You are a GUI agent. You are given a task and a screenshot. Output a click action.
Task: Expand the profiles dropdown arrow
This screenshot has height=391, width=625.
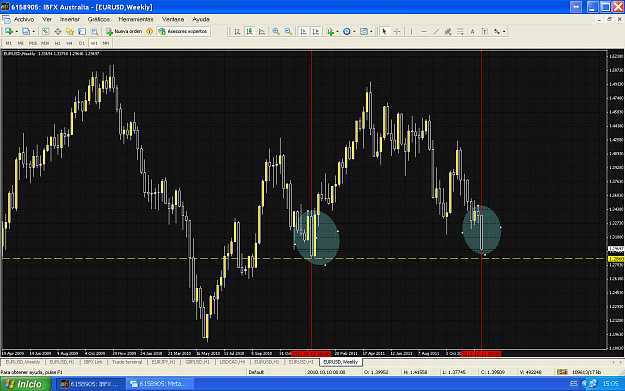(x=33, y=31)
